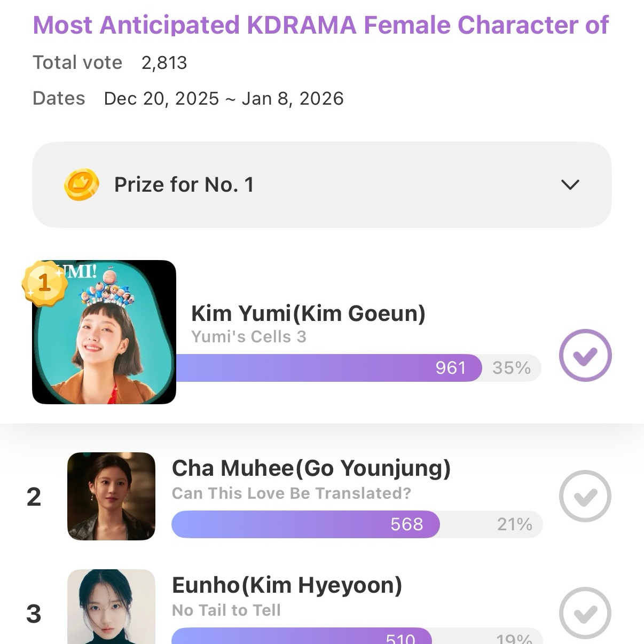Screen dimensions: 644x644
Task: Click the Cha Muhee(Go Younjung) entry name
Action: [x=311, y=468]
